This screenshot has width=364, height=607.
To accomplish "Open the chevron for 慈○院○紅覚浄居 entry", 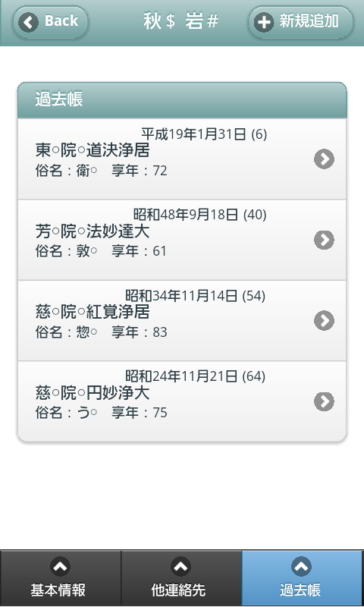I will pos(324,320).
